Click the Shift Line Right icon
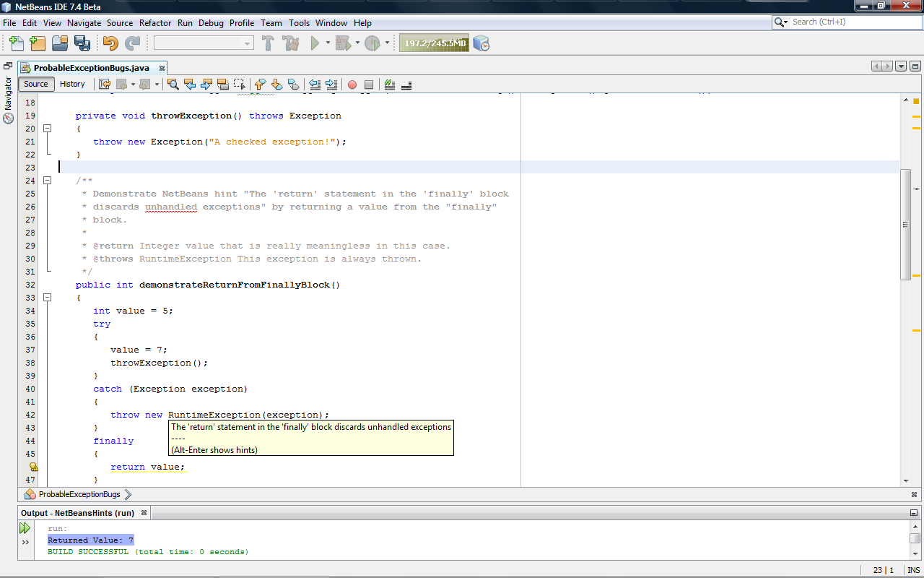The image size is (924, 578). coord(331,85)
